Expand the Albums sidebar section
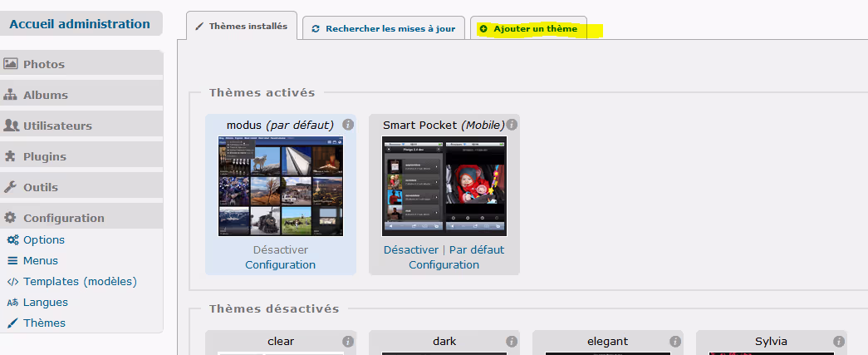Viewport: 868px width, 355px height. (81, 95)
